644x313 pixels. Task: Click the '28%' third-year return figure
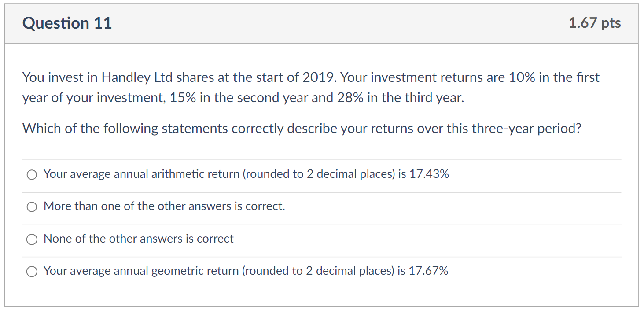coord(351,98)
